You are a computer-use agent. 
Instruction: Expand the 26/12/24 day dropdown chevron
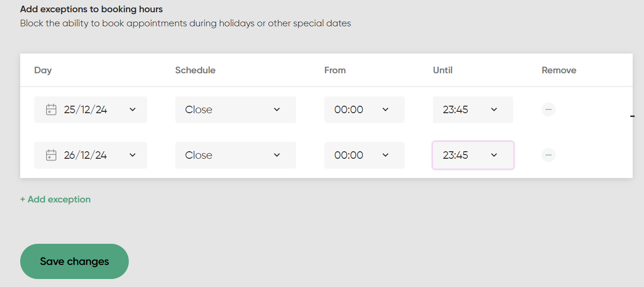tap(133, 155)
